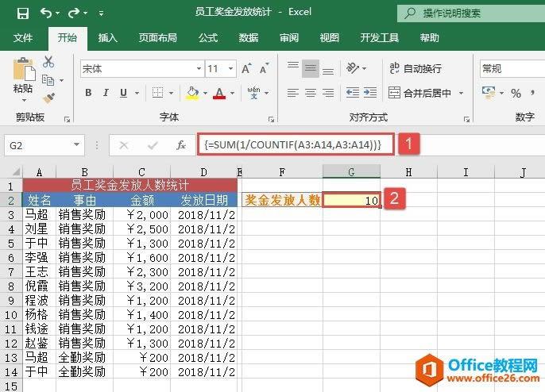Toggle Bold formatting
Screen dimensions: 545x392
tap(88, 93)
